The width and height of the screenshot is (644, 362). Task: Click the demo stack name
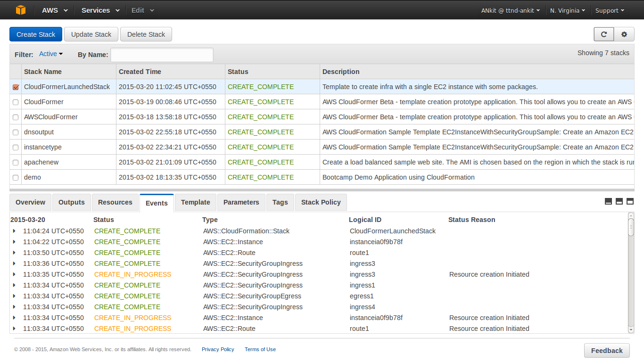[x=33, y=177]
